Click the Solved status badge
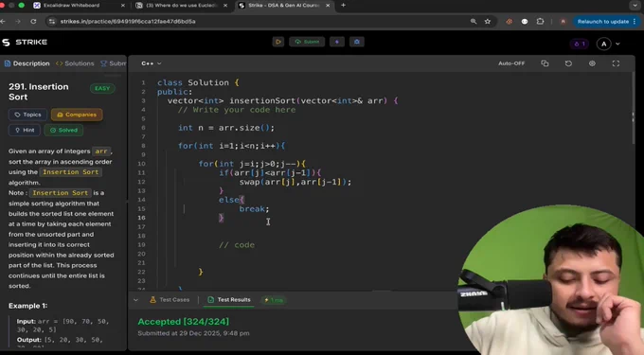 click(x=63, y=130)
